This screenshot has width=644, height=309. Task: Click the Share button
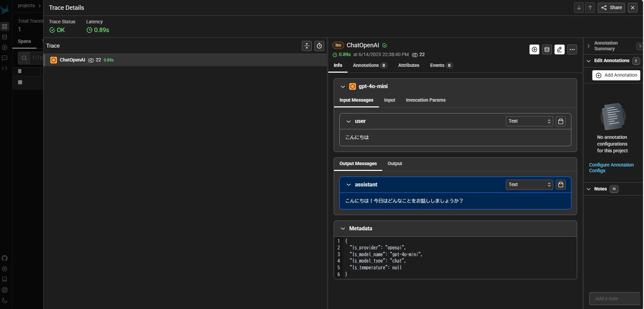(612, 8)
